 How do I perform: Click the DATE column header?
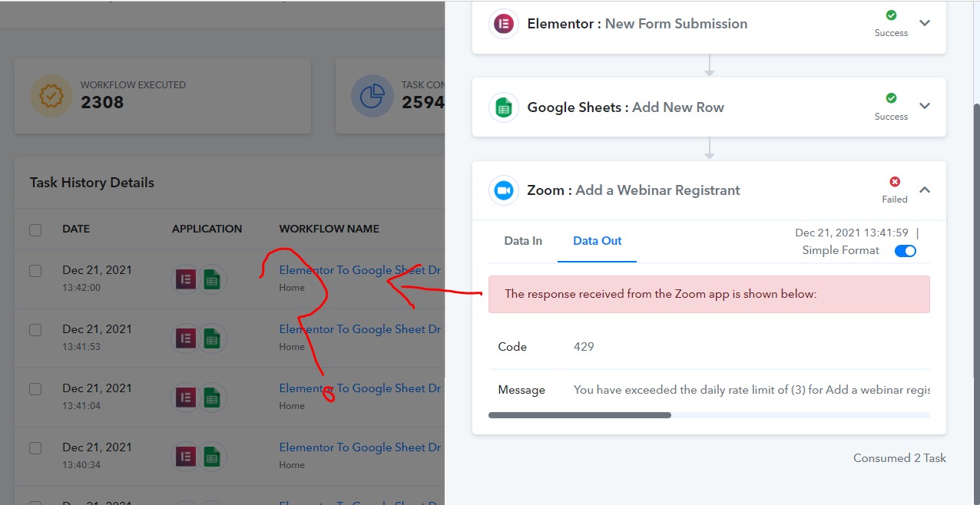click(x=76, y=229)
